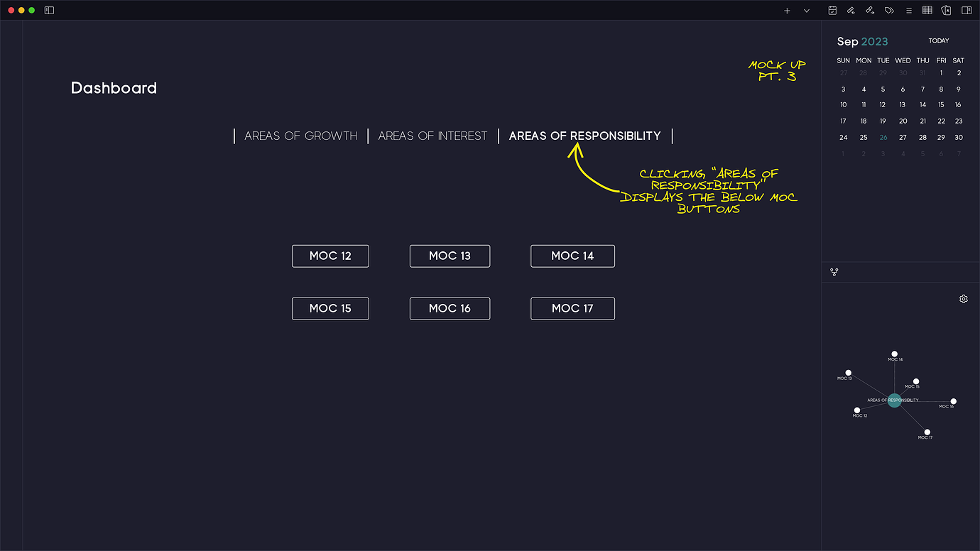Viewport: 980px width, 551px height.
Task: Select September 26 in the calendar
Action: pyautogui.click(x=883, y=137)
